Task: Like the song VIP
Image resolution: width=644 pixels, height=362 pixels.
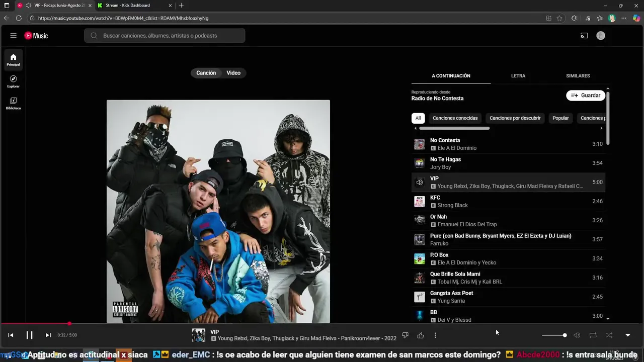Action: pos(421,335)
